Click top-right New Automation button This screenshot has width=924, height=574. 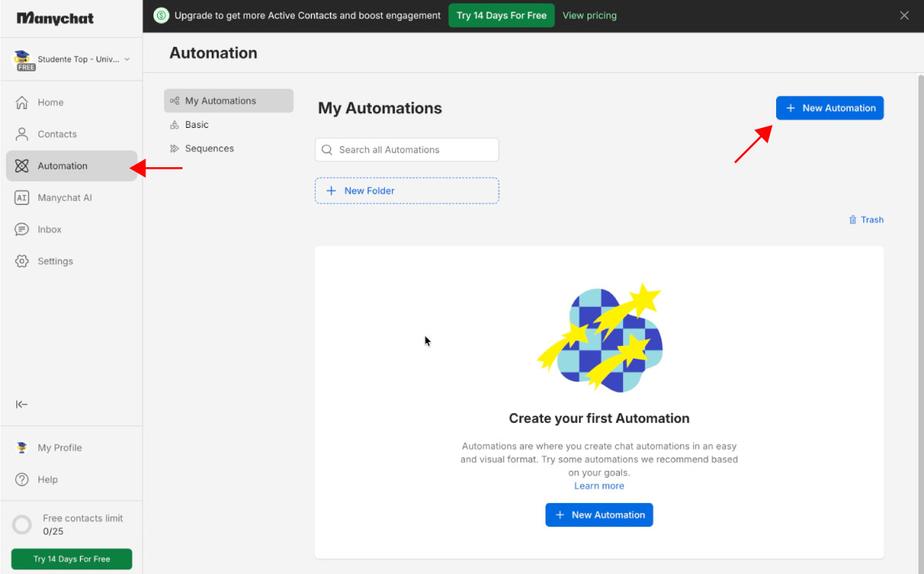tap(830, 109)
